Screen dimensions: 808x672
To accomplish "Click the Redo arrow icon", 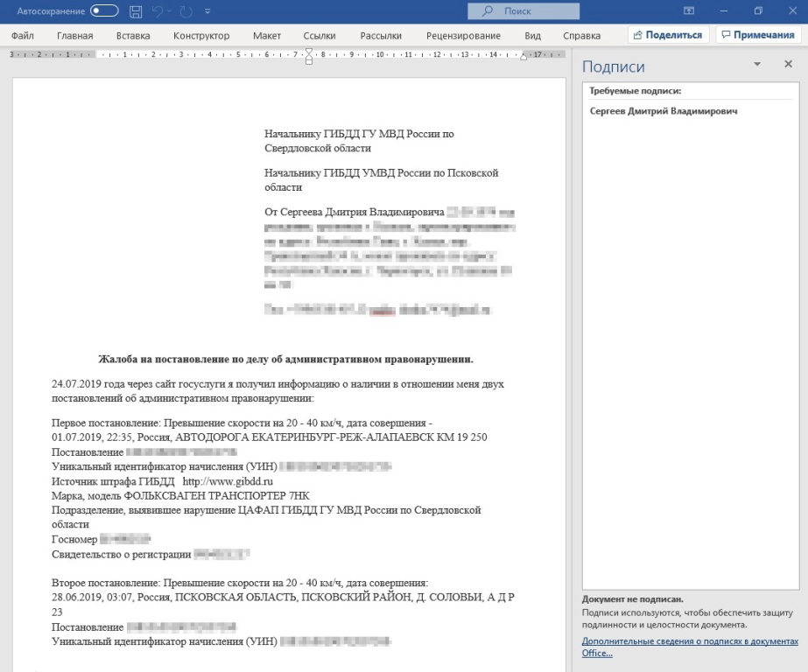I will [x=185, y=11].
